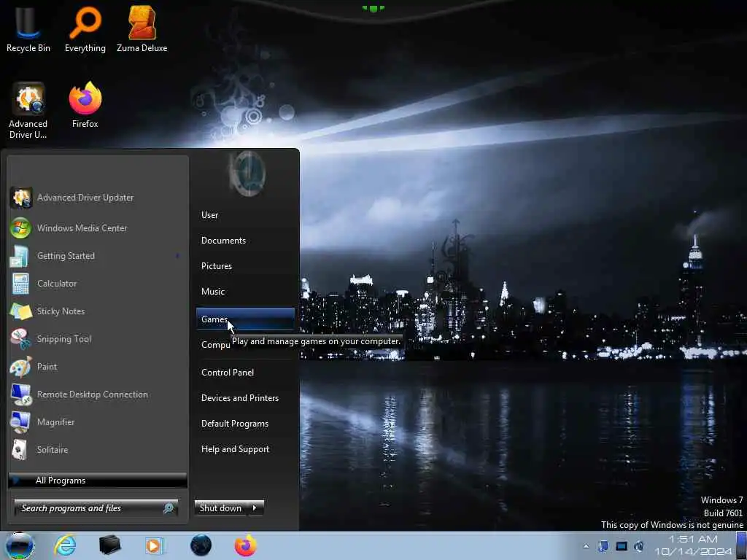Click the Paint palette icon
This screenshot has width=747, height=560.
point(20,367)
